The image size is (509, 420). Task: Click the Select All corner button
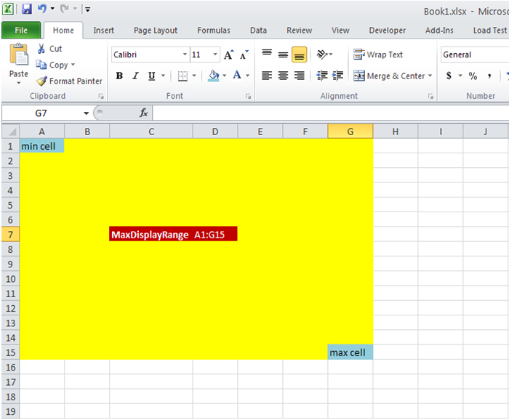point(10,132)
